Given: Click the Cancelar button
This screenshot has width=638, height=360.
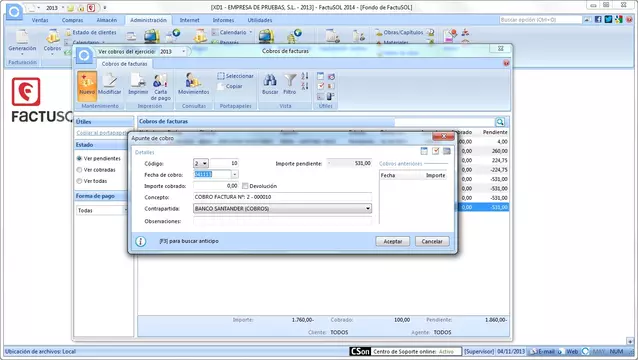Looking at the screenshot, I should tap(432, 241).
